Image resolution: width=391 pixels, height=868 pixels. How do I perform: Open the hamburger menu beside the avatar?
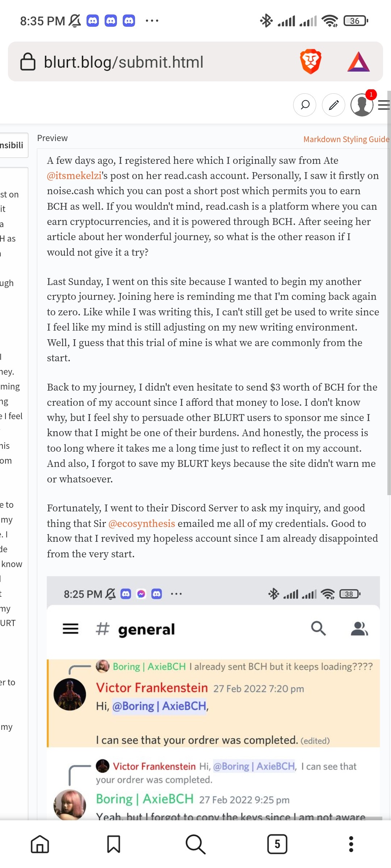tap(384, 105)
